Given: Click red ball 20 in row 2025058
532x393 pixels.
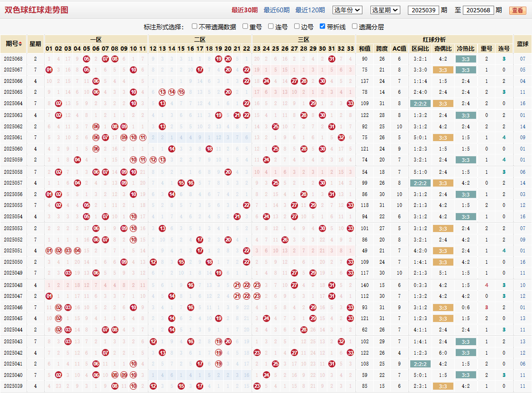Looking at the screenshot, I should (228, 172).
